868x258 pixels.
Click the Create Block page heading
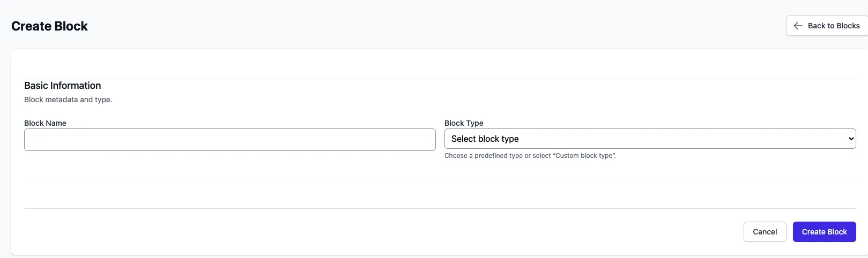[x=49, y=26]
